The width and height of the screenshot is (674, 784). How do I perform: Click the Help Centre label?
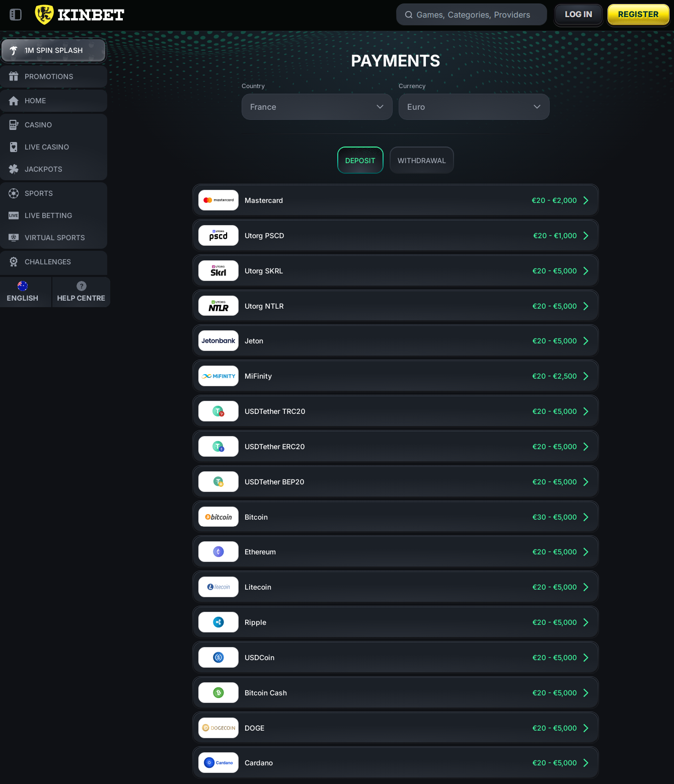[x=81, y=298]
